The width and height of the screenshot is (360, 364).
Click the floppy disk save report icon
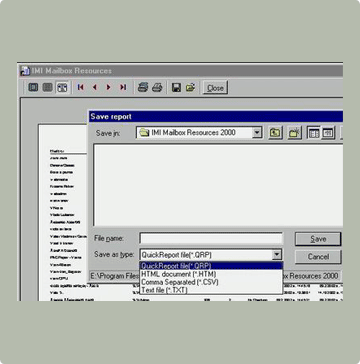point(176,87)
